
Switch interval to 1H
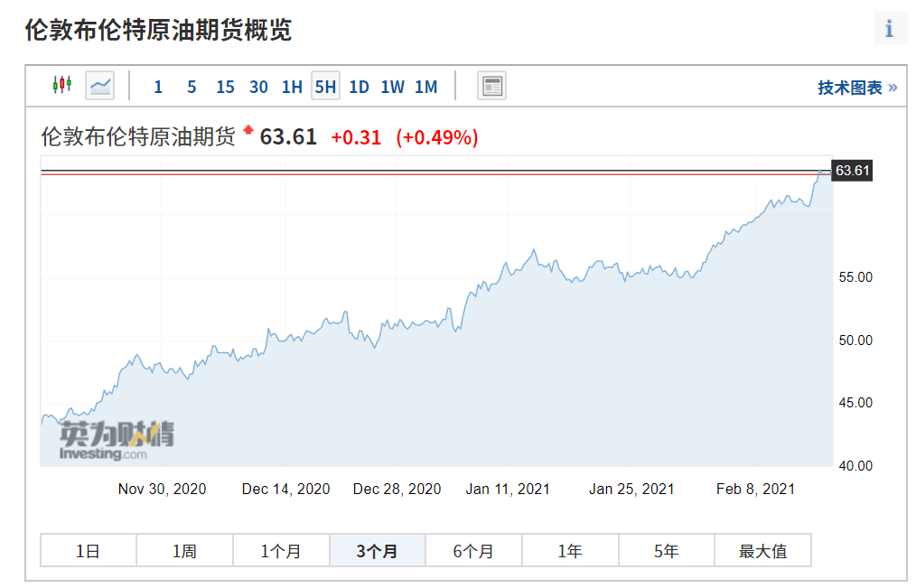click(292, 87)
